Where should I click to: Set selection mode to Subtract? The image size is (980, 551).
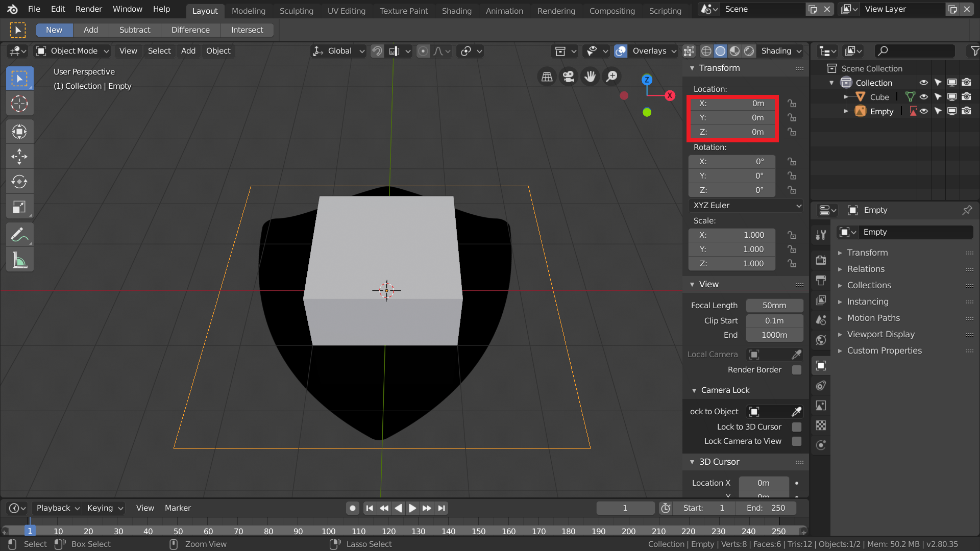click(x=135, y=30)
